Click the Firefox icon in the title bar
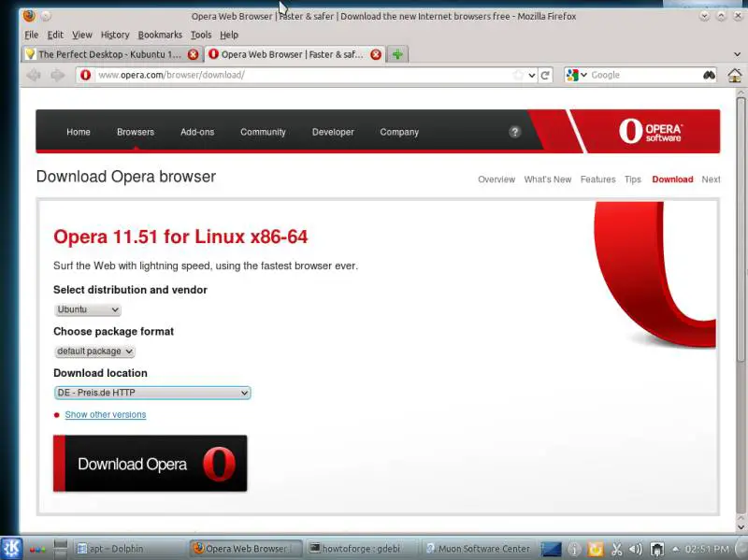The width and height of the screenshot is (748, 560). tap(29, 16)
